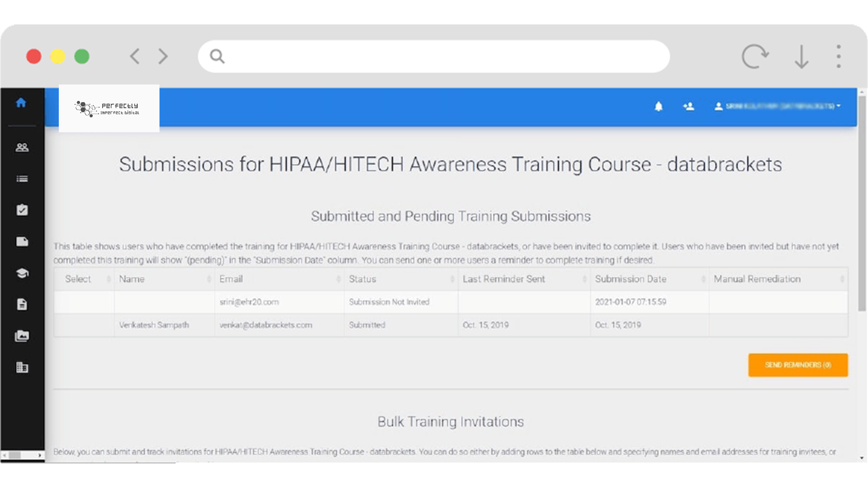
Task: Click the vertical page scrollbar
Action: click(x=862, y=203)
